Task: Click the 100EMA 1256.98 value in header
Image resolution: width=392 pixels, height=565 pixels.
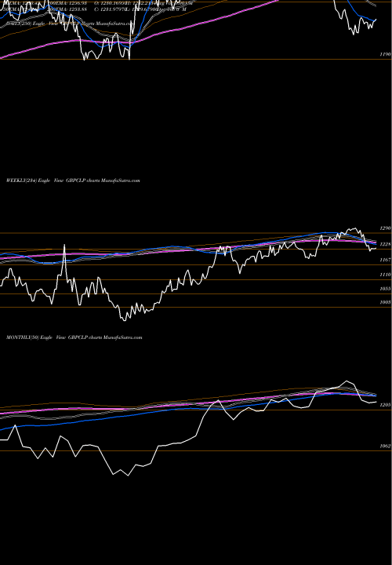Action: (67, 3)
